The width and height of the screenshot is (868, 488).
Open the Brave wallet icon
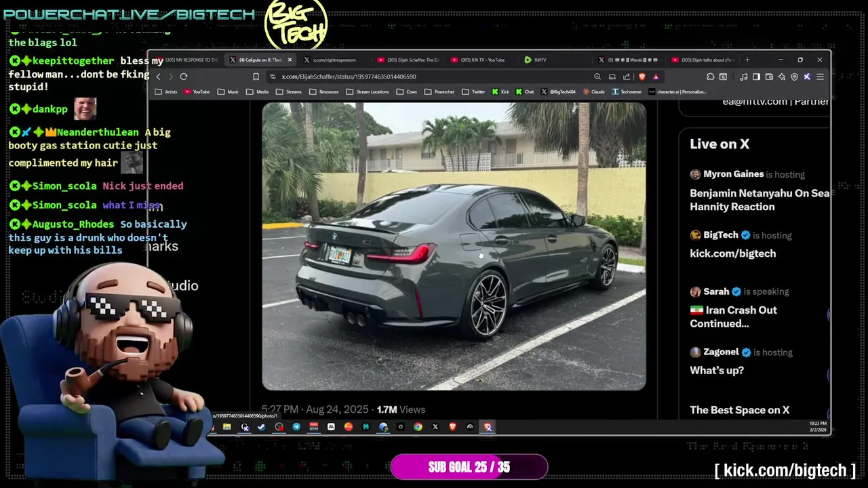[769, 77]
